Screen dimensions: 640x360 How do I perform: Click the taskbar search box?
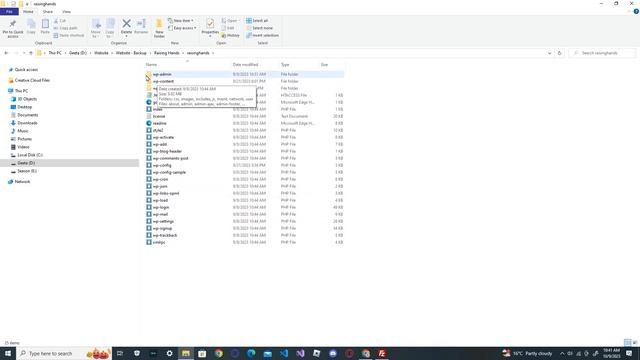(x=64, y=353)
